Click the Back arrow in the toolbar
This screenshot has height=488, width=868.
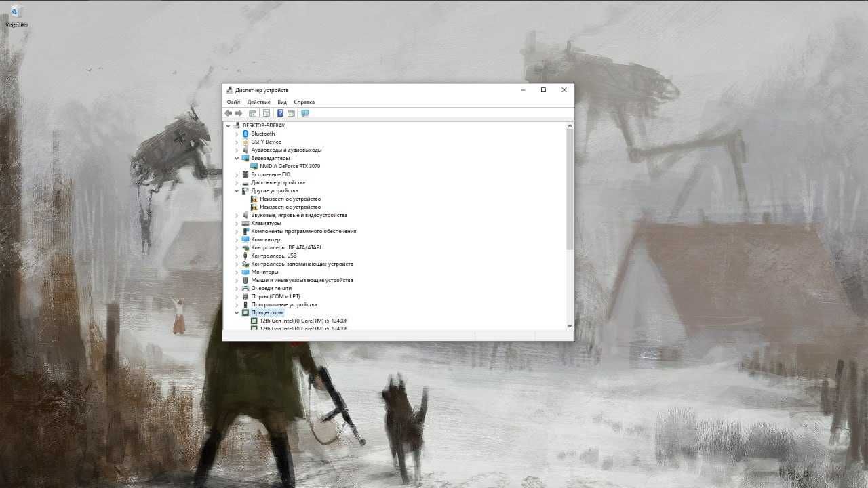[x=229, y=113]
